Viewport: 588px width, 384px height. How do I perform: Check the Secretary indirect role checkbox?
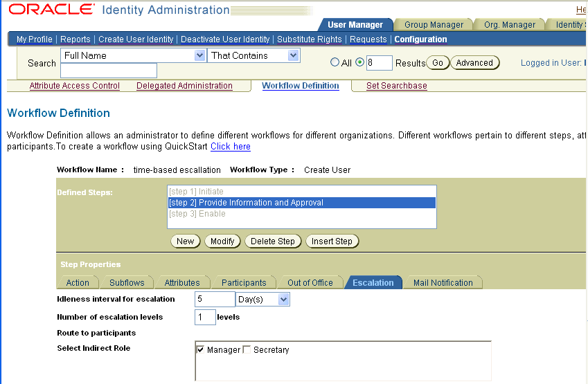(247, 349)
